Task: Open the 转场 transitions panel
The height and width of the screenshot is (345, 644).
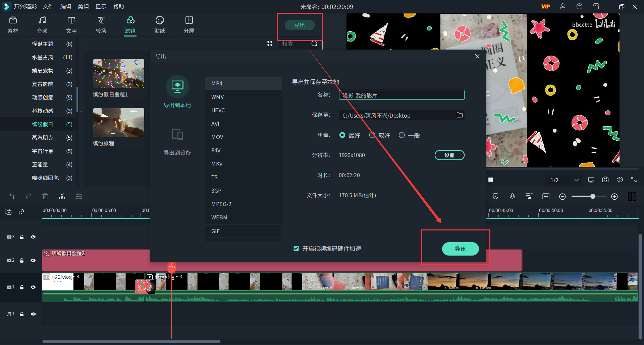Action: 101,24
